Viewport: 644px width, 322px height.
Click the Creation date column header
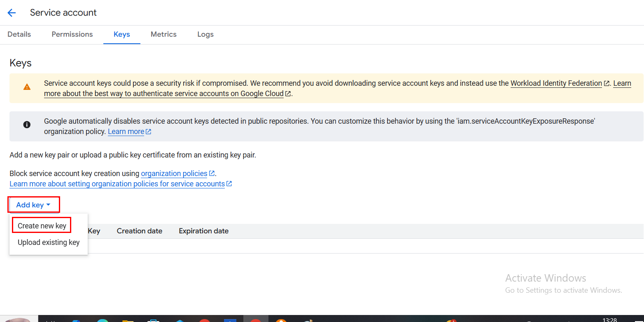tap(139, 231)
